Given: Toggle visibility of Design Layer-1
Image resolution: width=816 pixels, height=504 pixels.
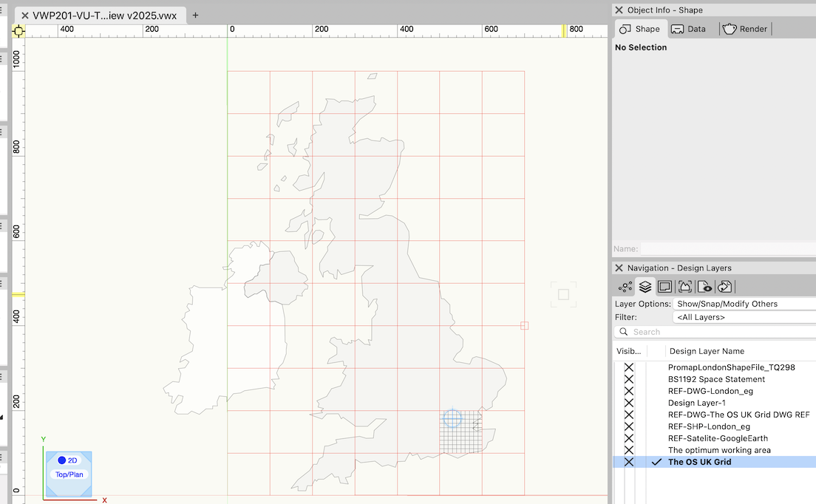Looking at the screenshot, I should pyautogui.click(x=629, y=403).
